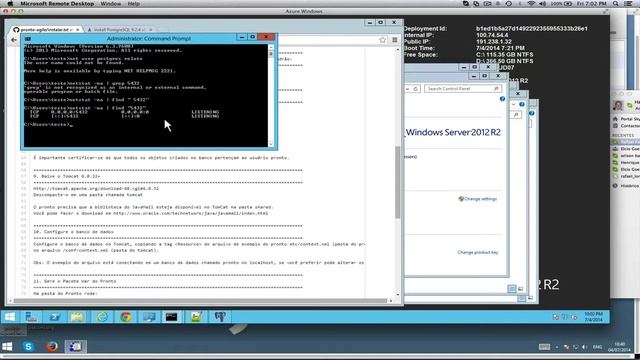
Task: Open the installer icon in remote taskbar
Action: coord(196,317)
